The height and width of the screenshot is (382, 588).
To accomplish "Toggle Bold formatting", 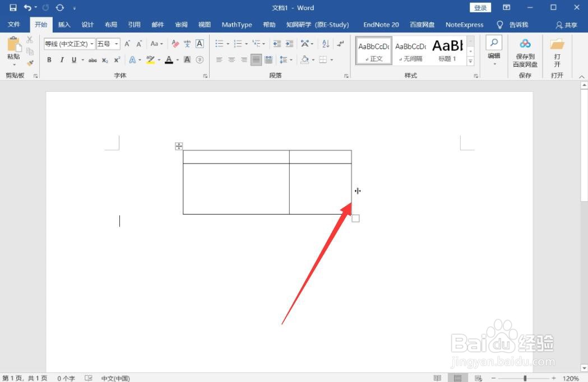I will 49,59.
